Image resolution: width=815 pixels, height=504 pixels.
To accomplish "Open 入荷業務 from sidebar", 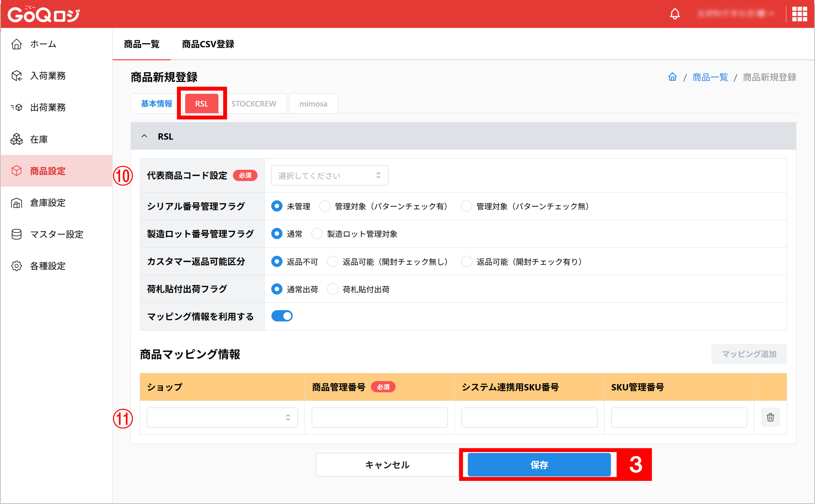I will tap(48, 76).
